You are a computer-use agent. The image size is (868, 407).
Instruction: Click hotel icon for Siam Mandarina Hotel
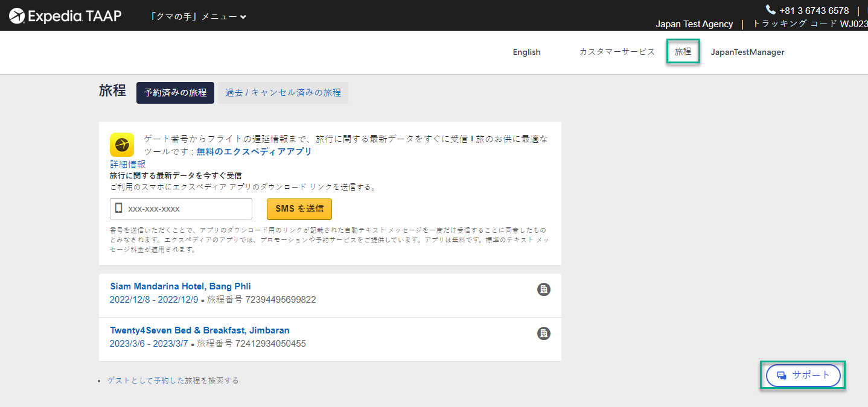(x=544, y=289)
